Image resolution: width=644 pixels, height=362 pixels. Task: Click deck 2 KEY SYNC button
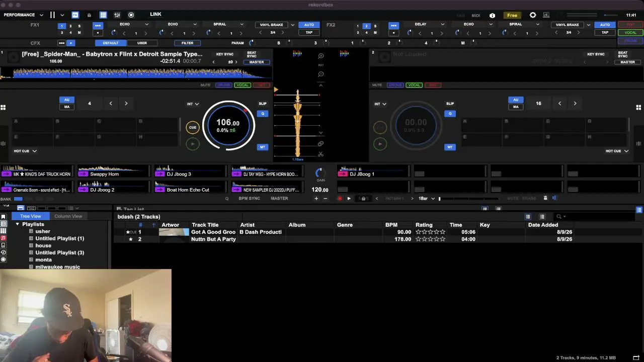point(596,54)
